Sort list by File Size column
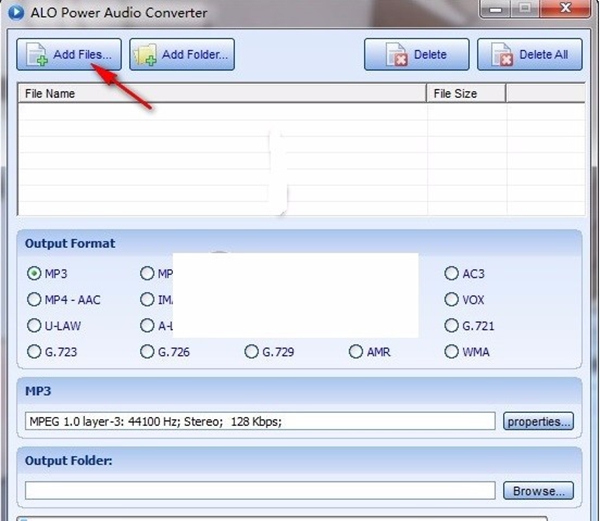 [466, 93]
